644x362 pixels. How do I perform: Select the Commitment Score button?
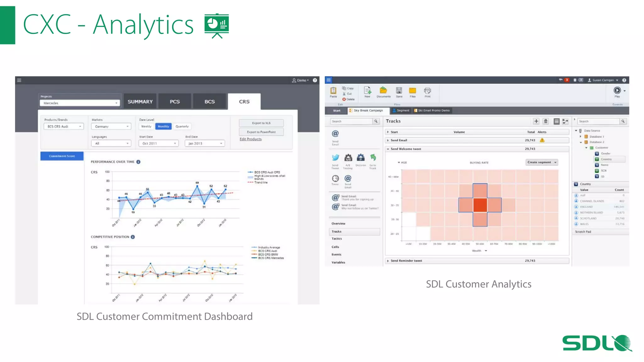62,156
